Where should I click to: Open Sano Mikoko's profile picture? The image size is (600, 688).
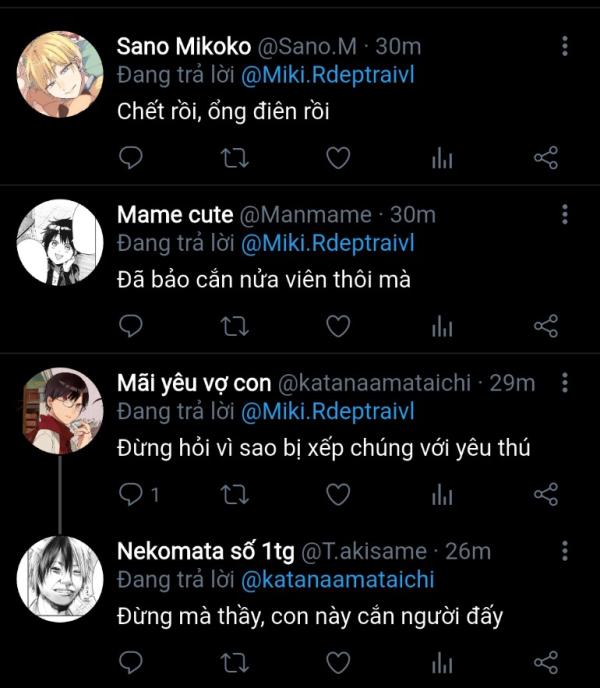(x=61, y=74)
